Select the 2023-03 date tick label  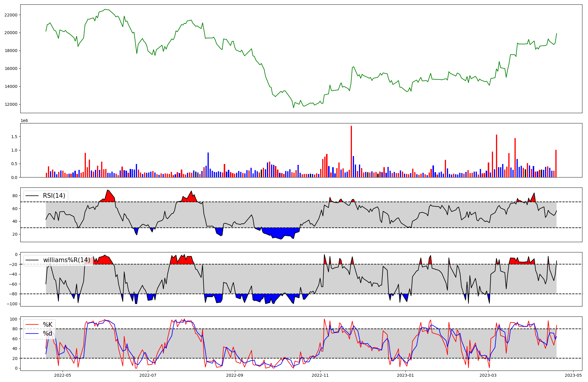[488, 375]
